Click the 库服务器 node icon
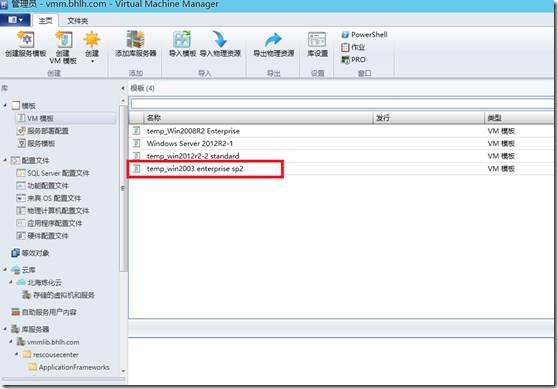This screenshot has width=558, height=389. (15, 329)
